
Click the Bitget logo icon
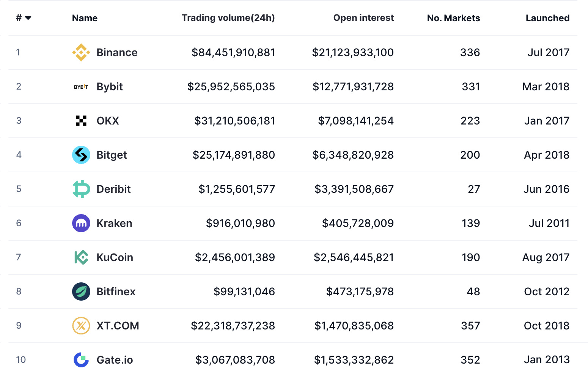coord(81,155)
